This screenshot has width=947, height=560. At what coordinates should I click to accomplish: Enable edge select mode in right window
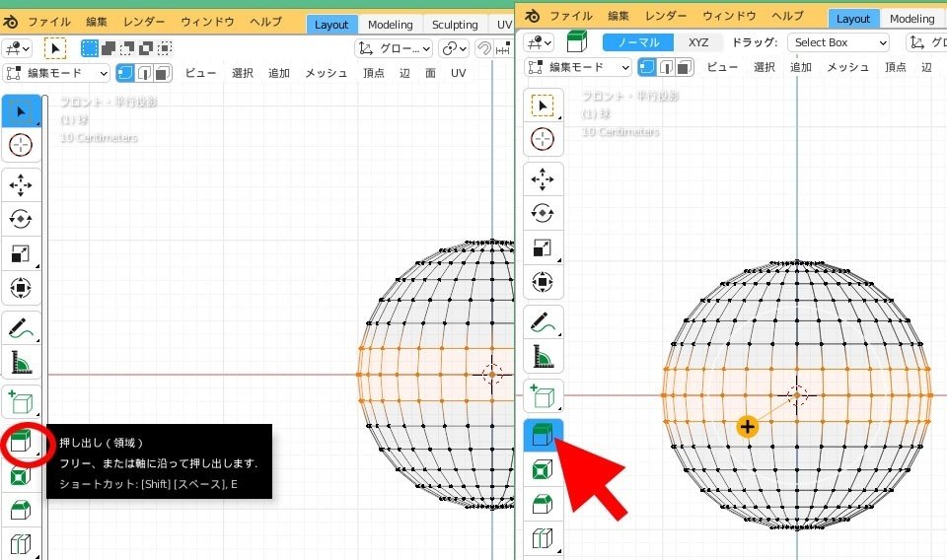(x=666, y=67)
